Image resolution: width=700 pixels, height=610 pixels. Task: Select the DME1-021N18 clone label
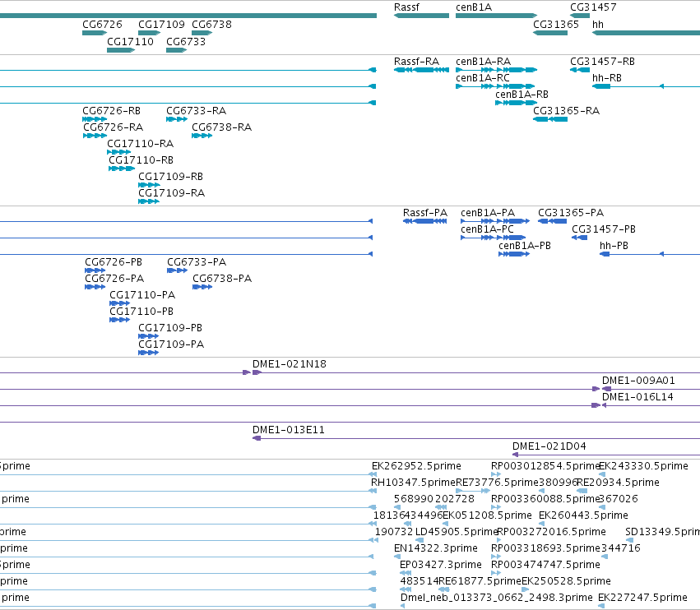click(290, 364)
